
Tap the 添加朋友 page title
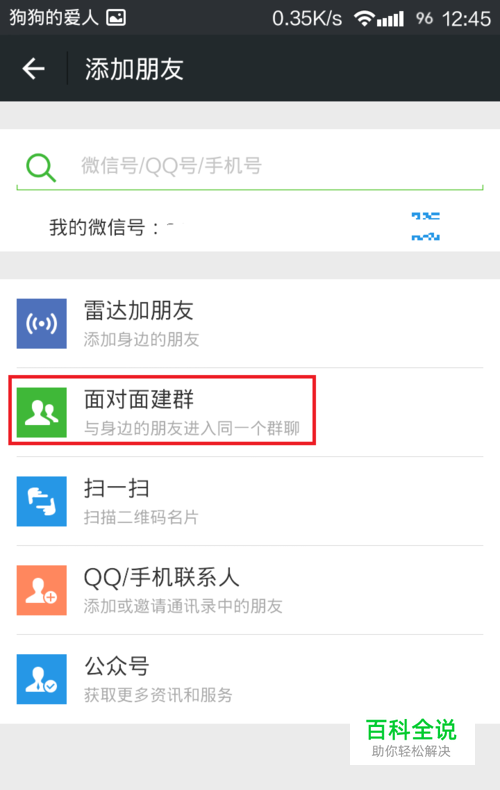[x=134, y=69]
